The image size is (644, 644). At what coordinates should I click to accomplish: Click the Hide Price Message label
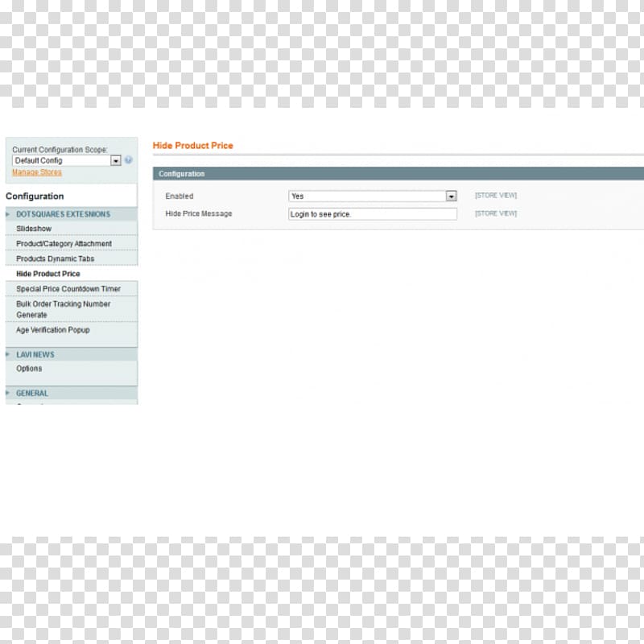click(199, 213)
